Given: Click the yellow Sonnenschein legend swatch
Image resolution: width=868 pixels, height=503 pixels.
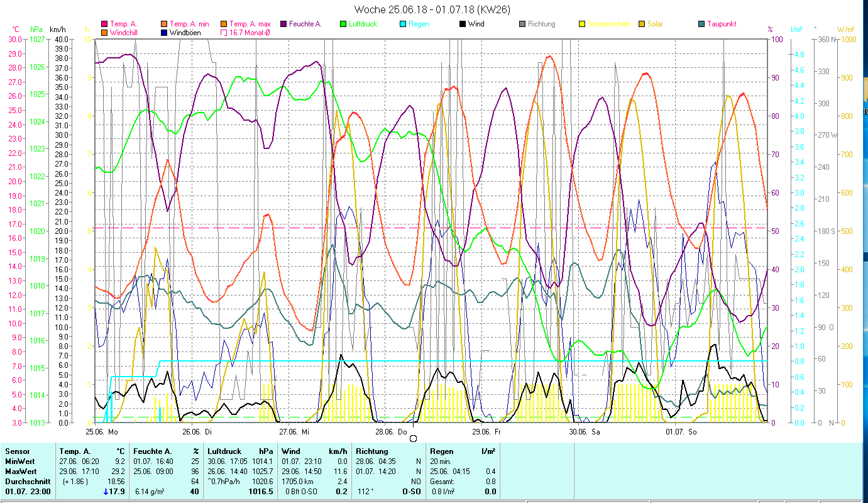Looking at the screenshot, I should (582, 24).
